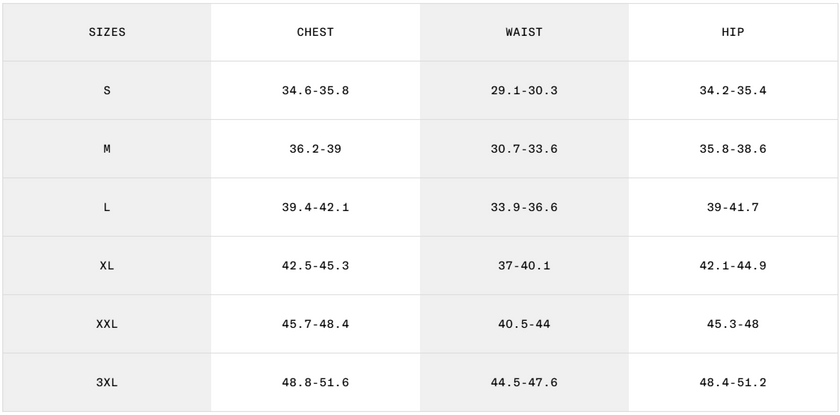
Task: Click waist value 37-40.1
Action: tap(524, 266)
